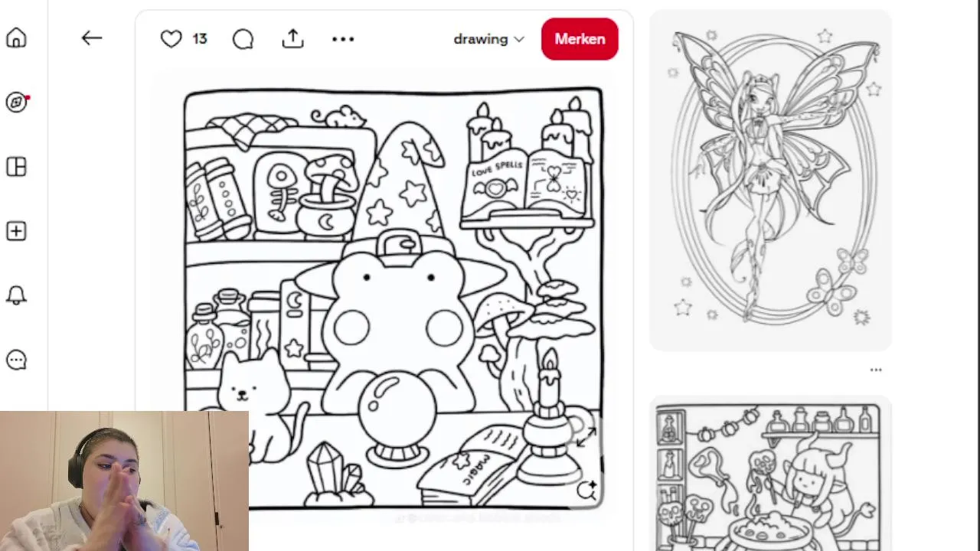Open the notifications bell icon
Viewport: 980px width, 551px height.
pyautogui.click(x=16, y=295)
